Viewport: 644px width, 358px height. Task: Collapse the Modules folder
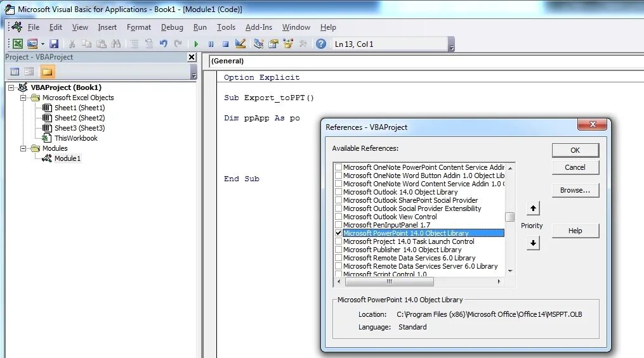click(x=23, y=148)
